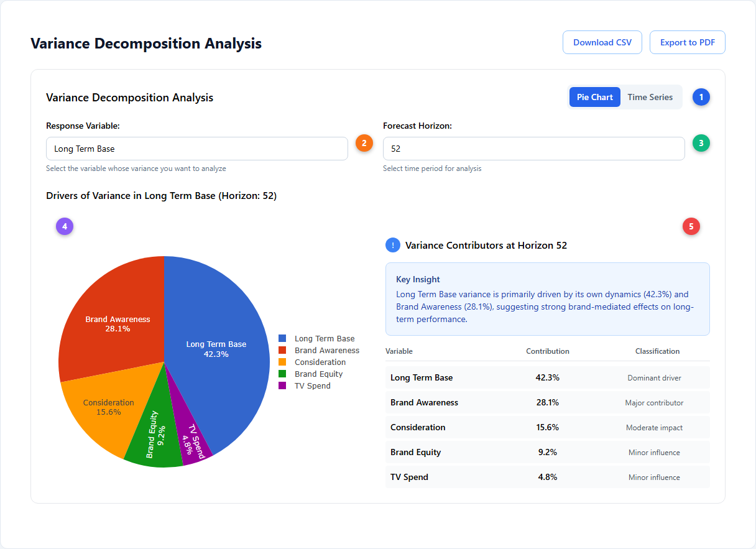Select the Consideration table row name
The width and height of the screenshot is (756, 549).
click(x=418, y=427)
